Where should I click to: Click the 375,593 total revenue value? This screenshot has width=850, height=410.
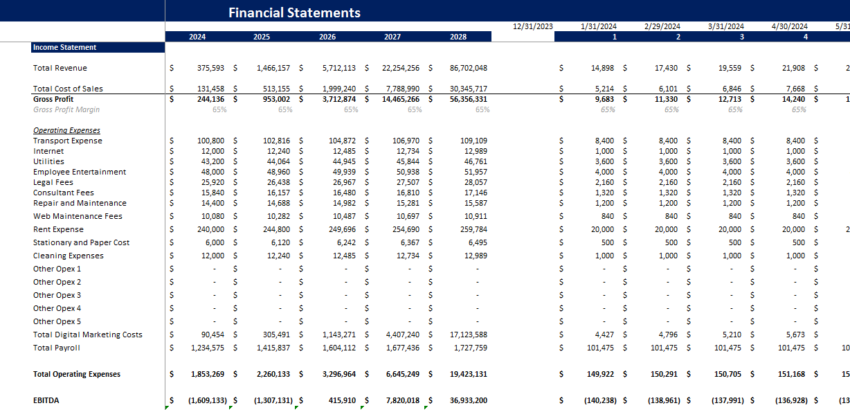pyautogui.click(x=211, y=68)
